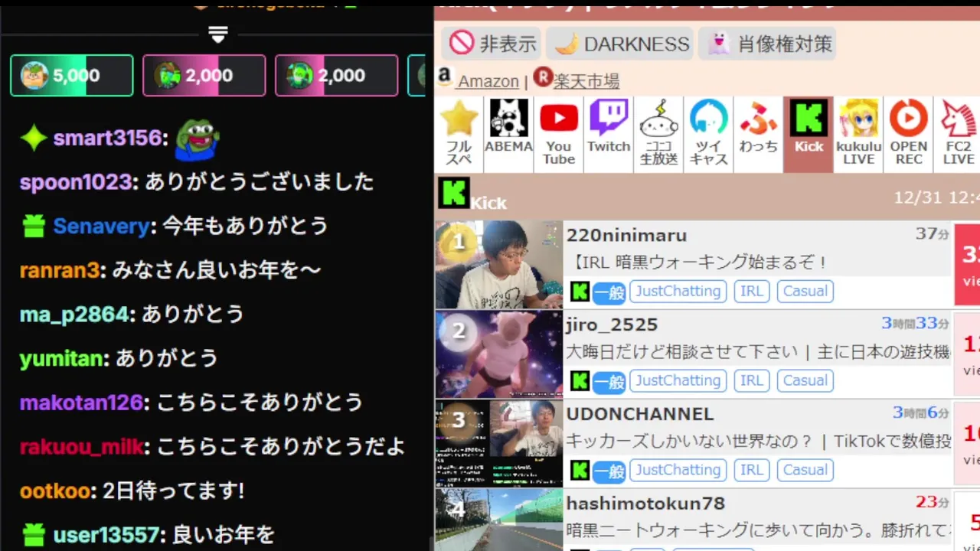The image size is (980, 551).
Task: Click the green star badge beside smart3156
Action: pos(34,139)
